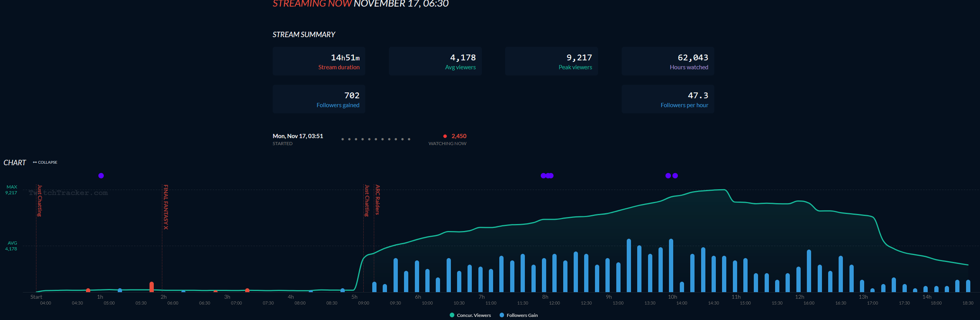This screenshot has height=320, width=980.
Task: Select the Just Chatting marker at stream Start
Action: tap(40, 200)
